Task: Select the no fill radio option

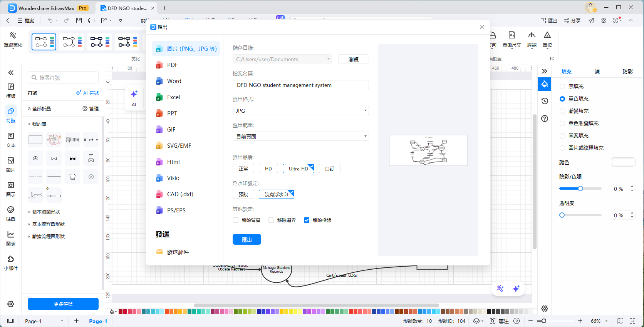Action: coord(562,87)
